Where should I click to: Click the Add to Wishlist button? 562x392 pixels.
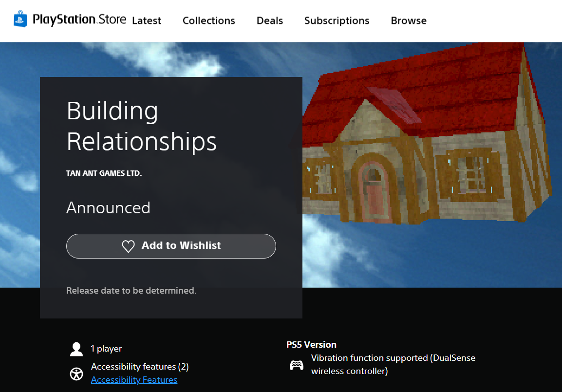coord(171,246)
